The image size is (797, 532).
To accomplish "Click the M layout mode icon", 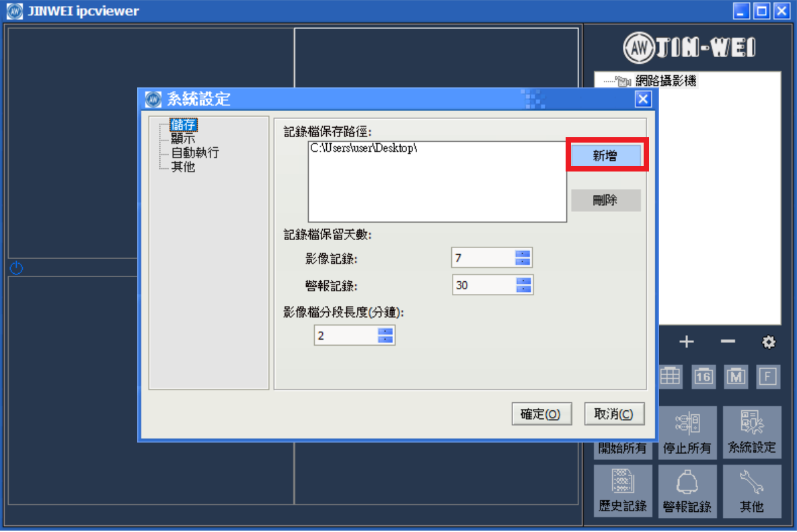I will (736, 377).
